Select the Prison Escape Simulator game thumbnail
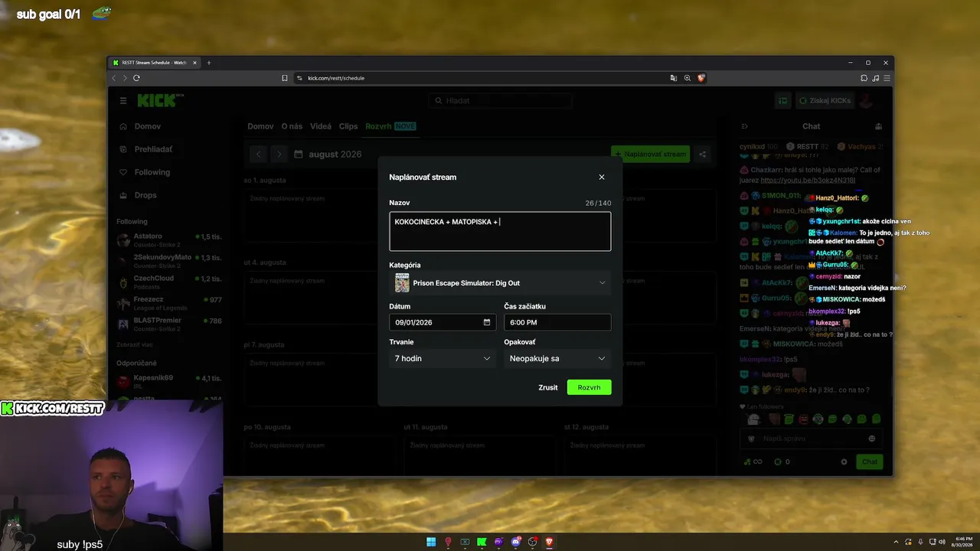 [402, 283]
